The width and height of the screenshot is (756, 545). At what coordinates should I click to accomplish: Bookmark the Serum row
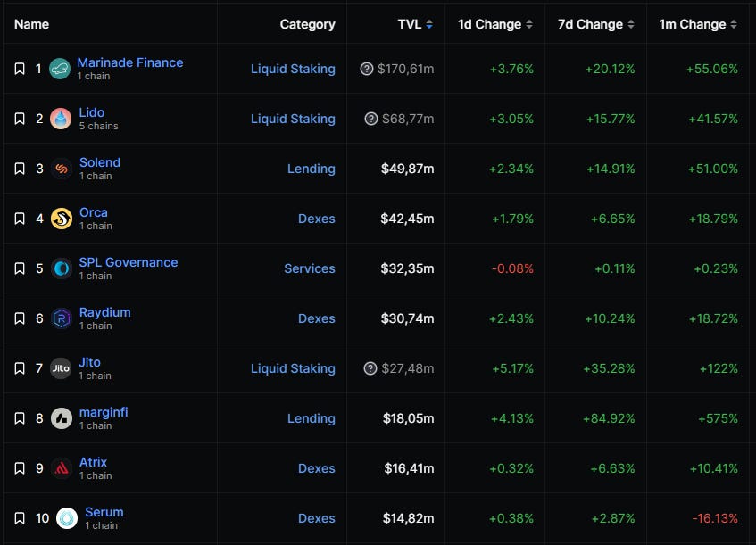click(x=20, y=518)
